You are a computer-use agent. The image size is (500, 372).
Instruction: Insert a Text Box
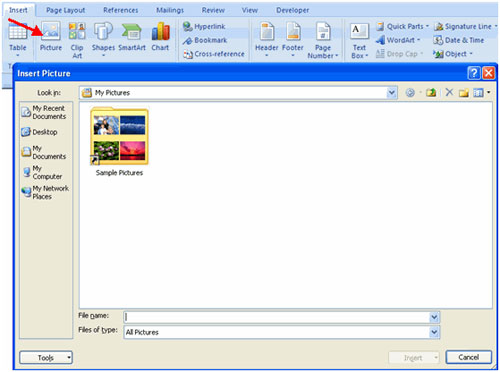(x=359, y=41)
